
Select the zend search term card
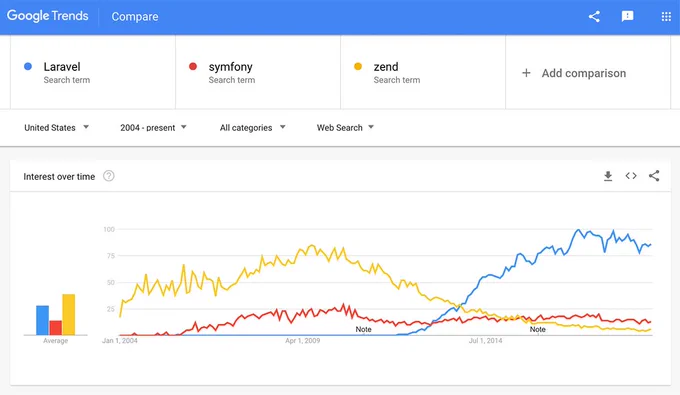(x=423, y=72)
